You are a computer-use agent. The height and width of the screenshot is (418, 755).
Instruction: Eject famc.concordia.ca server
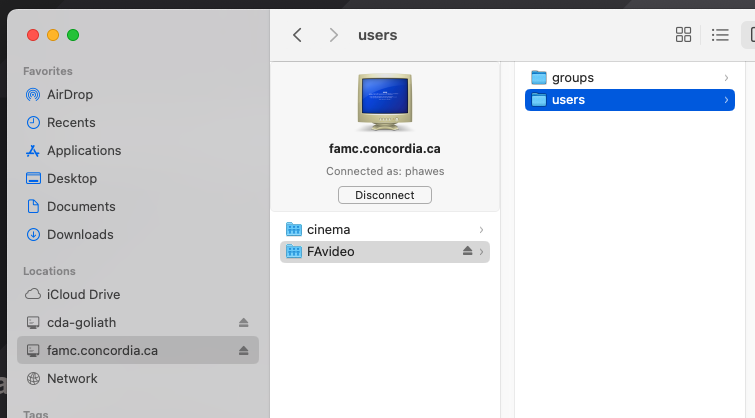(244, 351)
